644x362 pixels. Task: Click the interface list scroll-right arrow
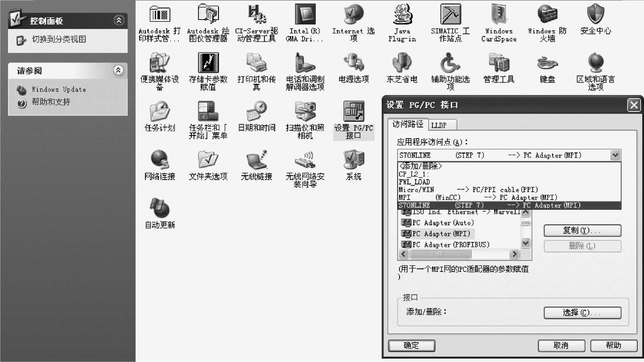click(x=515, y=254)
